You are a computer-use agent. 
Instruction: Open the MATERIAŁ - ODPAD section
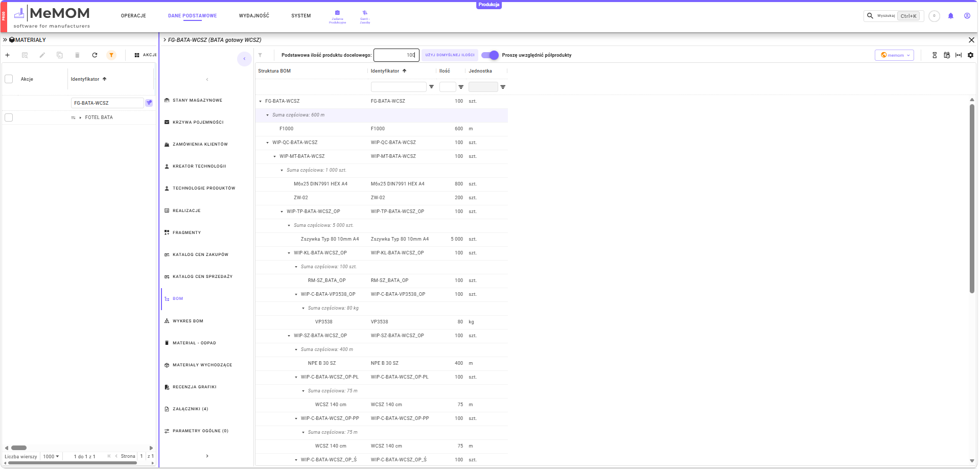pyautogui.click(x=194, y=343)
